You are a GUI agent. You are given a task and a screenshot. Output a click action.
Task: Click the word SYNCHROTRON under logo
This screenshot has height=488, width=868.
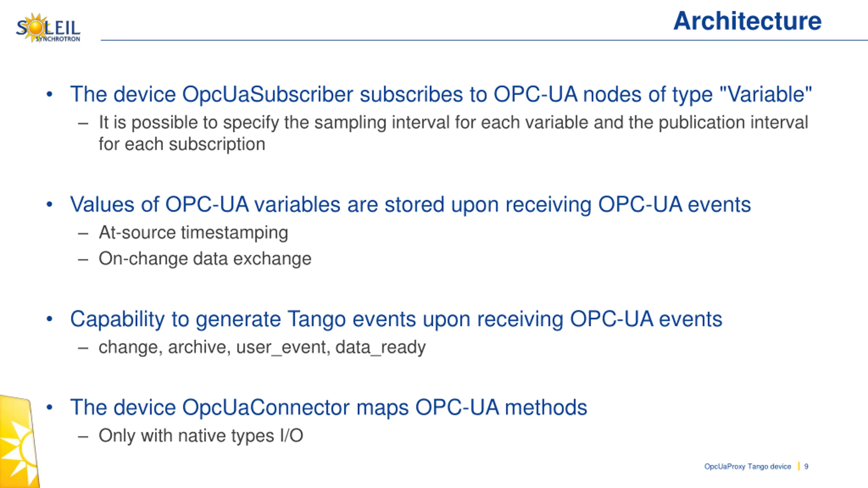click(58, 39)
